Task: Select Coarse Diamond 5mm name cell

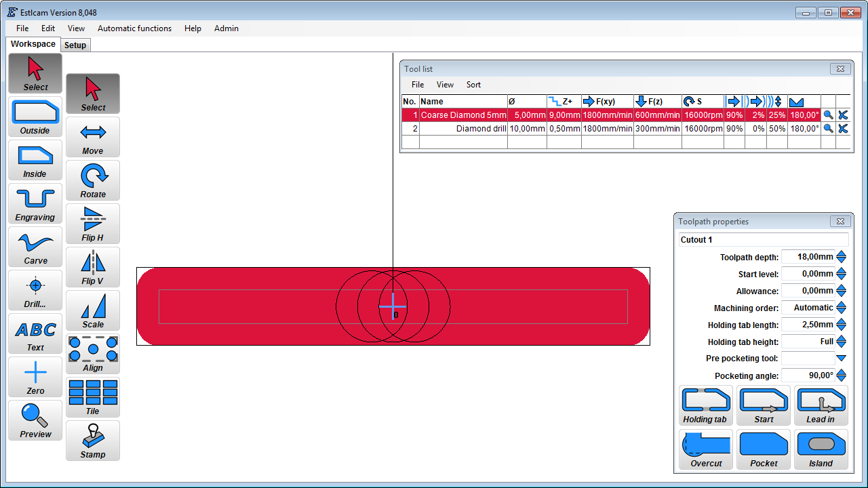Action: click(x=463, y=115)
